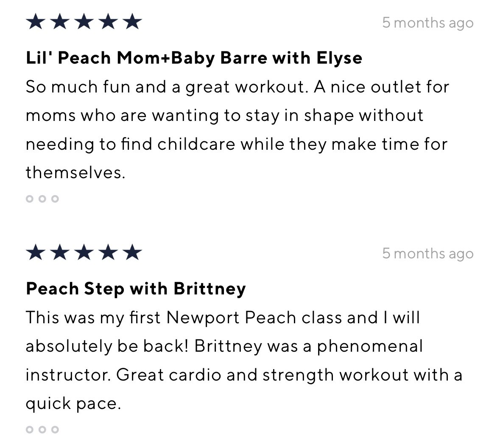Click the fourth star of the Peach Step rating
500x448 pixels.
(x=109, y=252)
